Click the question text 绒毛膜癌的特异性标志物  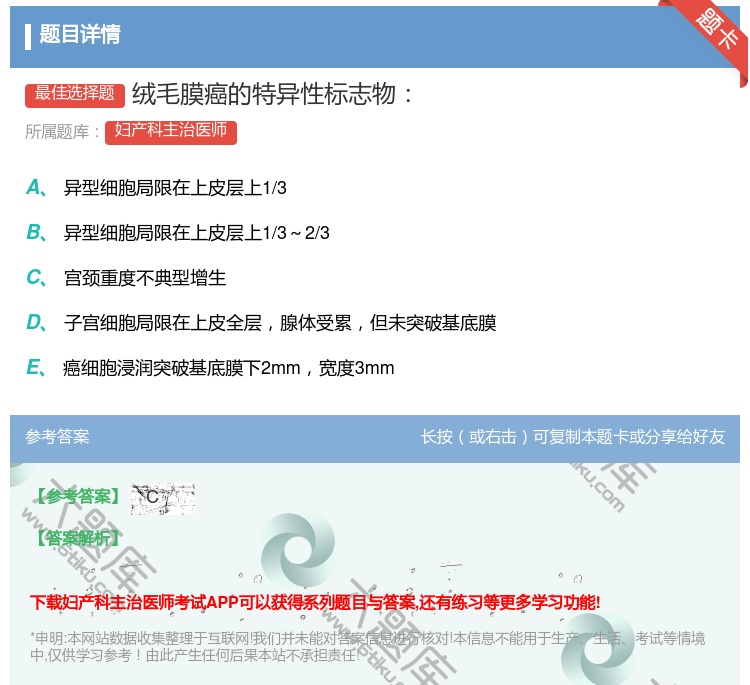[x=272, y=94]
